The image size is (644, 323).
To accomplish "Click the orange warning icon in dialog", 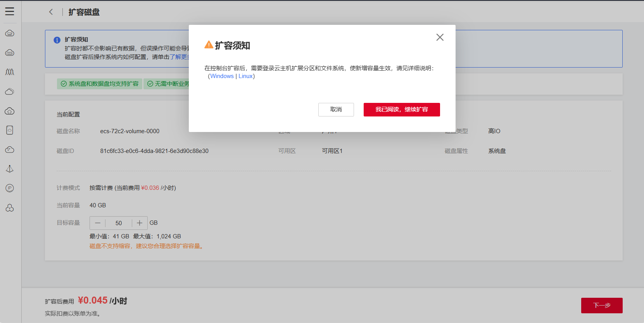I will 209,45.
